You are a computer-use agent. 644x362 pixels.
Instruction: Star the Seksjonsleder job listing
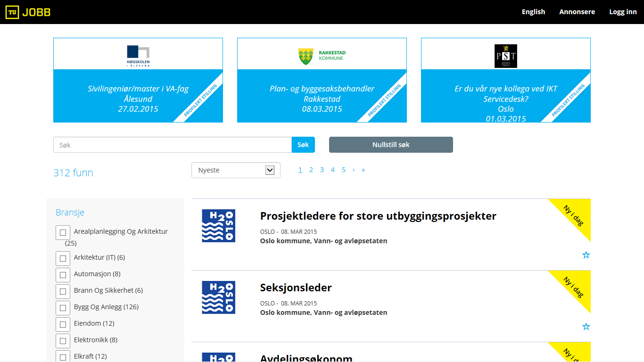[586, 327]
